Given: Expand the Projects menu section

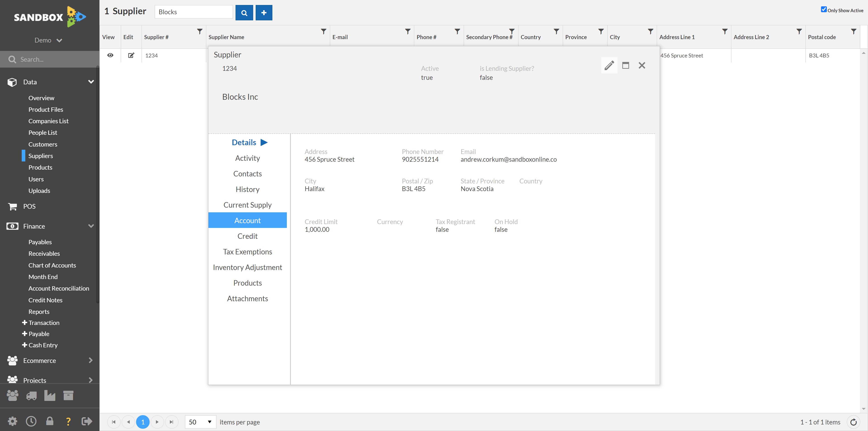Looking at the screenshot, I should pos(90,380).
